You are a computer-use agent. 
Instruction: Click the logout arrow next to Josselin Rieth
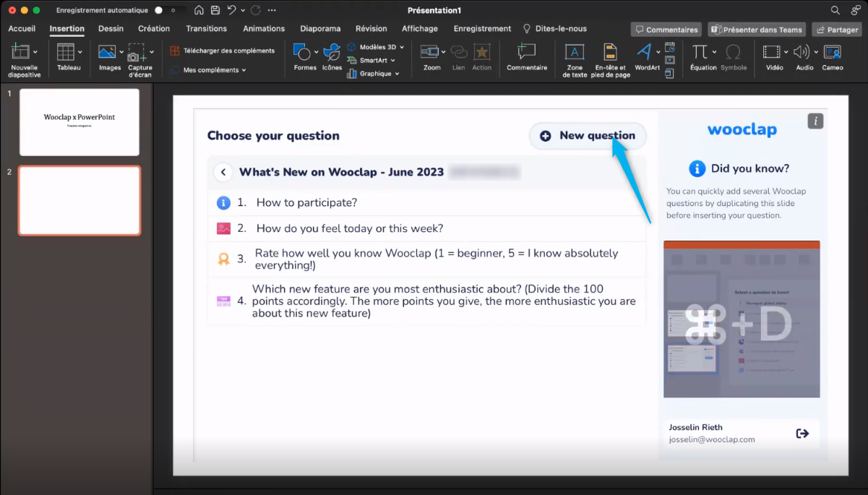point(802,434)
